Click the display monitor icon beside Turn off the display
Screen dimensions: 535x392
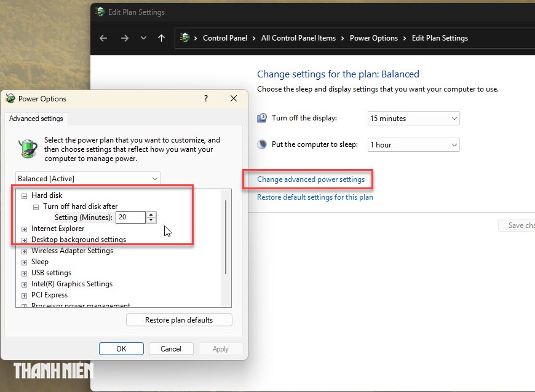262,118
